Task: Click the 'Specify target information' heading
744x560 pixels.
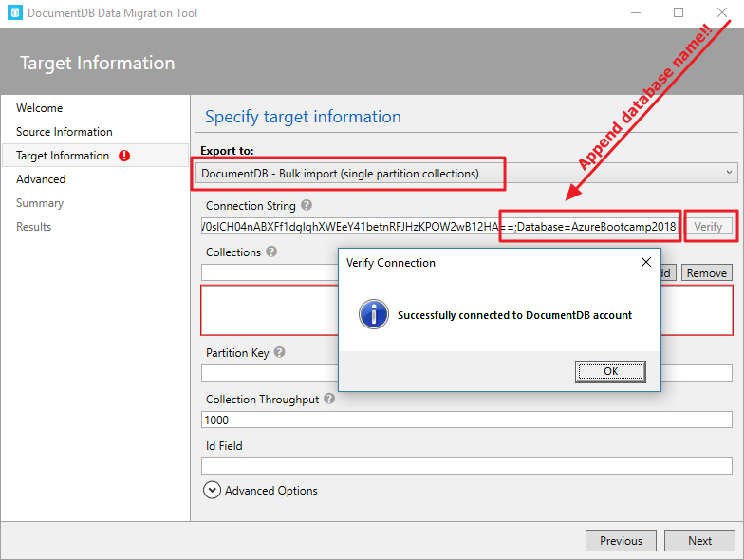Action: (303, 117)
